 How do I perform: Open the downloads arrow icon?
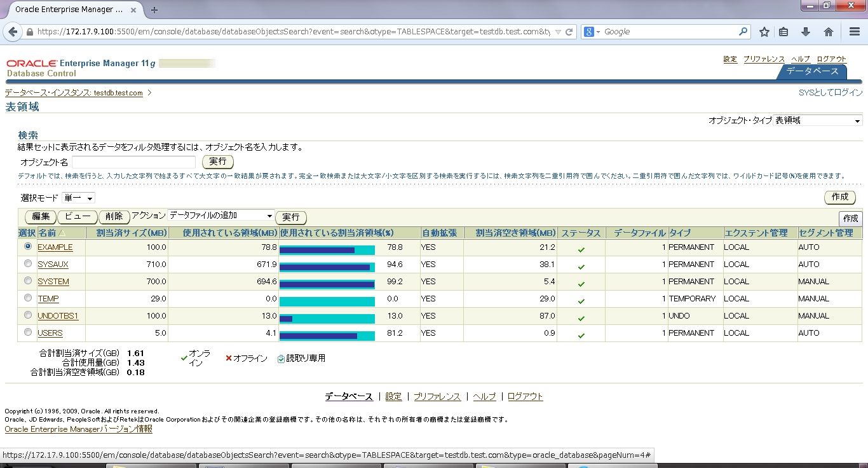click(806, 31)
